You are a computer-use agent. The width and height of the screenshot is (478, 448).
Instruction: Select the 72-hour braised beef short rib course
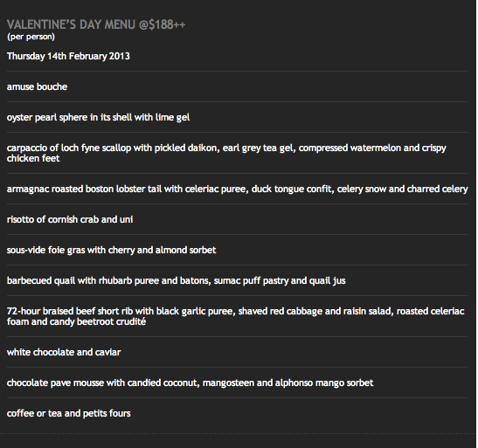[235, 316]
